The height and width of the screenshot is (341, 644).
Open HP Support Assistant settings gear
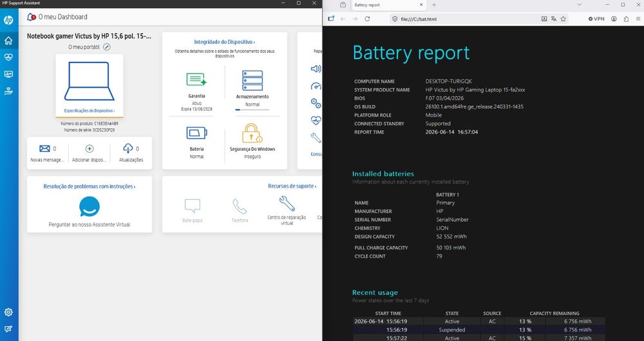(x=8, y=312)
